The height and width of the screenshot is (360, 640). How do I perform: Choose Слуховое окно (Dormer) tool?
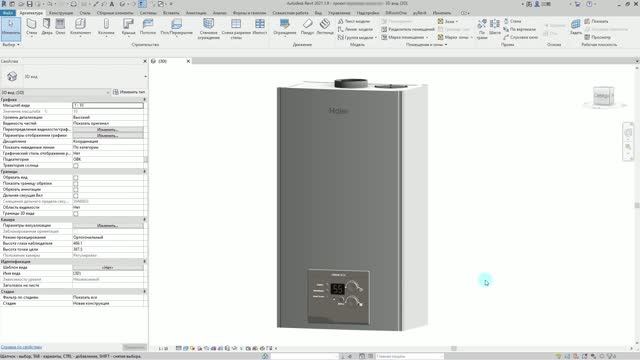click(x=520, y=37)
